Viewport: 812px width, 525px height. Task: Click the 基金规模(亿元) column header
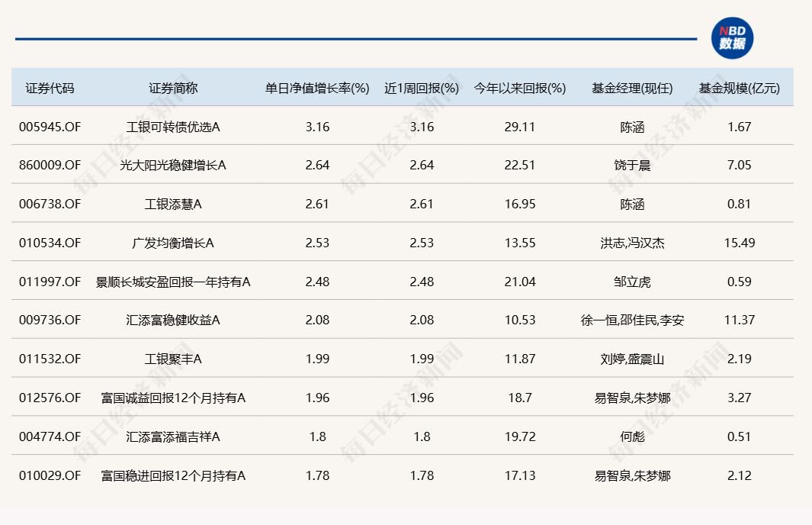click(740, 88)
